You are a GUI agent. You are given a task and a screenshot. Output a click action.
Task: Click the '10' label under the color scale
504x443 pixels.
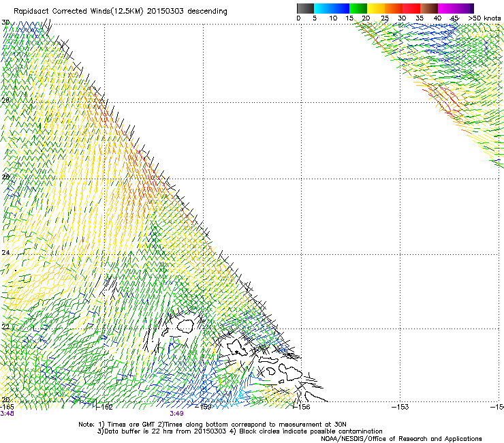tap(333, 18)
